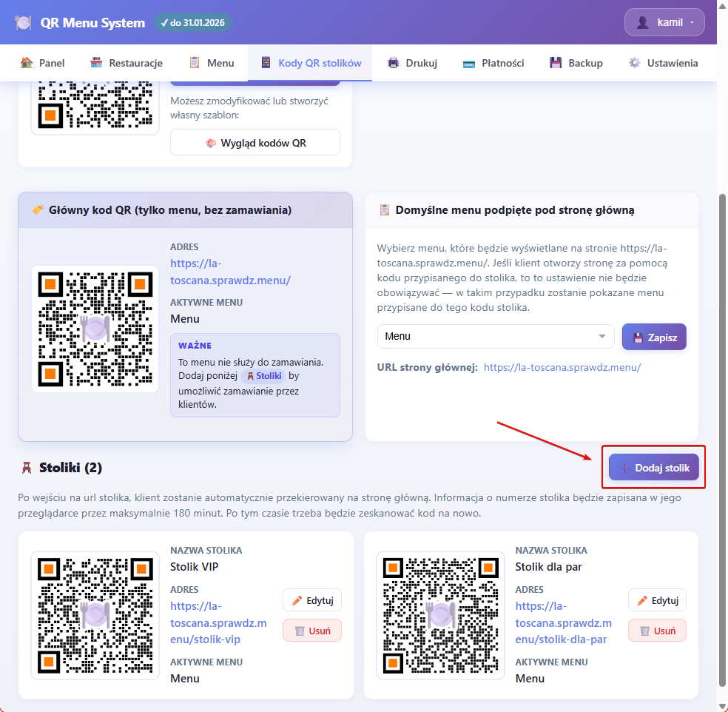Click the pencil icon for Stolik VIP
This screenshot has width=728, height=712.
click(297, 600)
